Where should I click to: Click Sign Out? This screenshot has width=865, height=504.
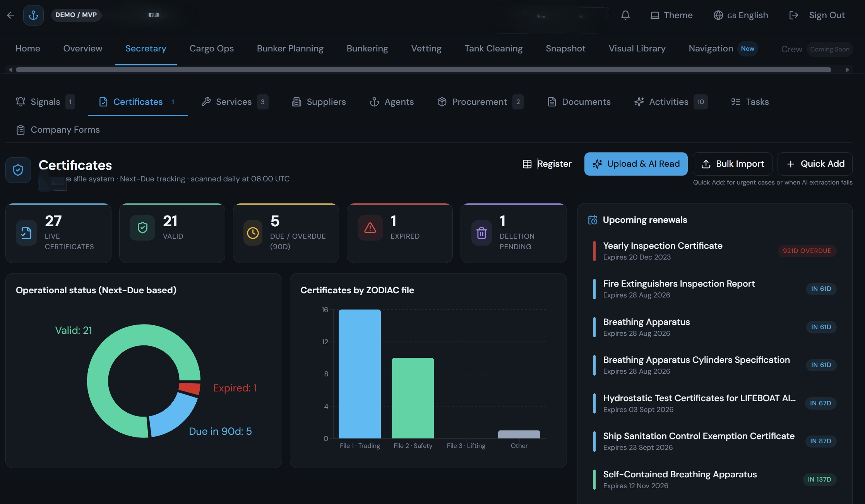(x=817, y=15)
